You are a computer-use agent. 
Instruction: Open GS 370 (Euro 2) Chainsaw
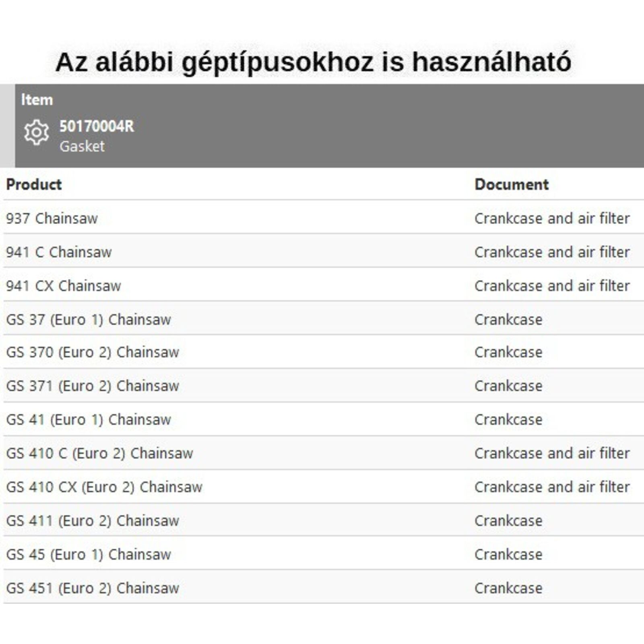click(93, 352)
